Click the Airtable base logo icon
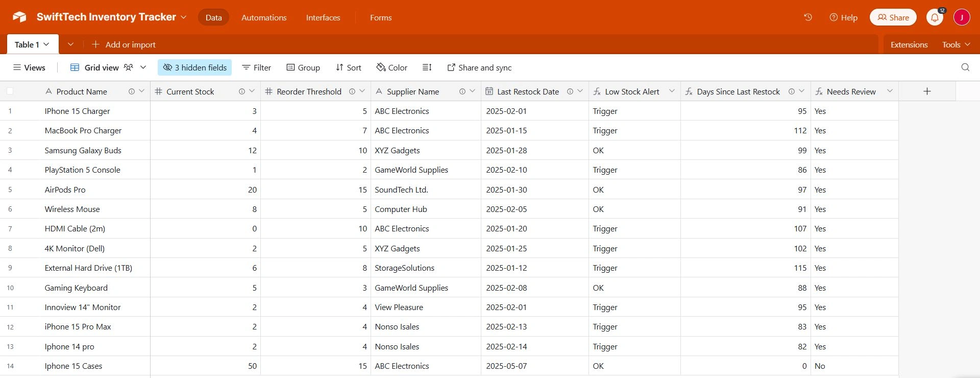This screenshot has height=378, width=980. (x=19, y=17)
